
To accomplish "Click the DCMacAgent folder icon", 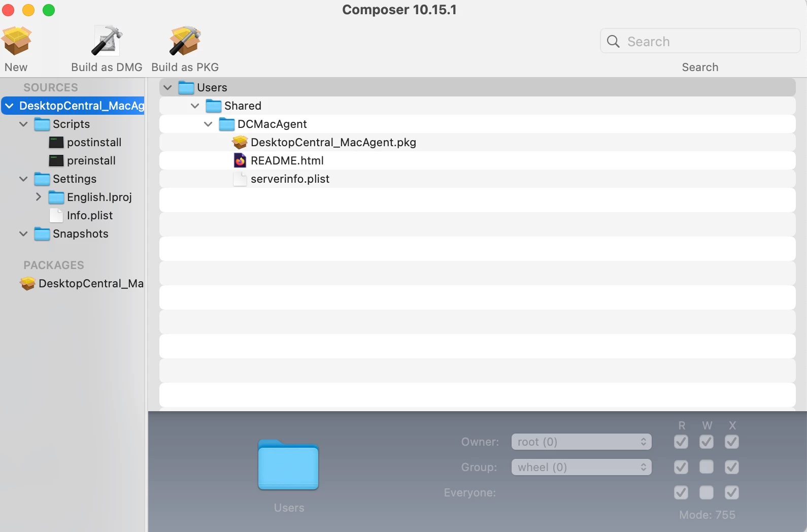I will click(227, 124).
